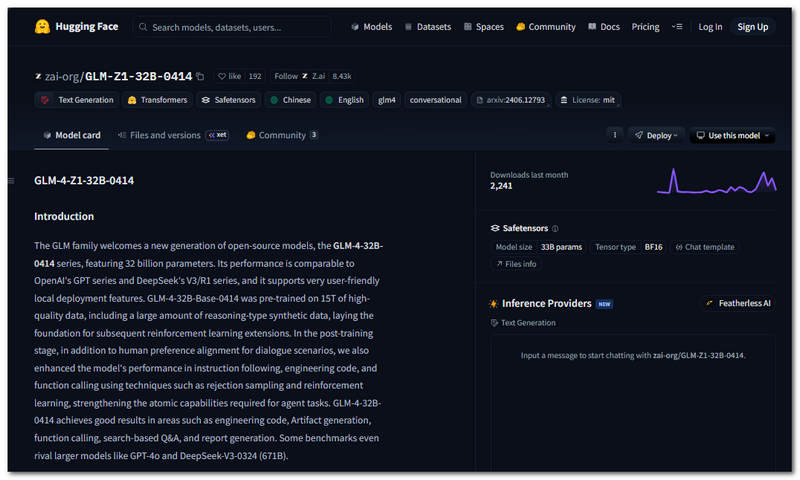Filter by the Chinese language tag
800x480 pixels.
click(x=290, y=100)
